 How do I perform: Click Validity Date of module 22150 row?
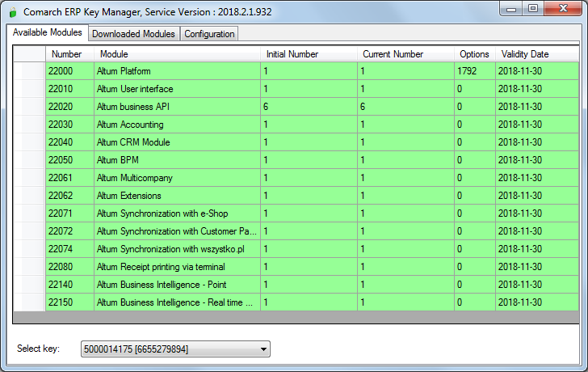(x=537, y=302)
